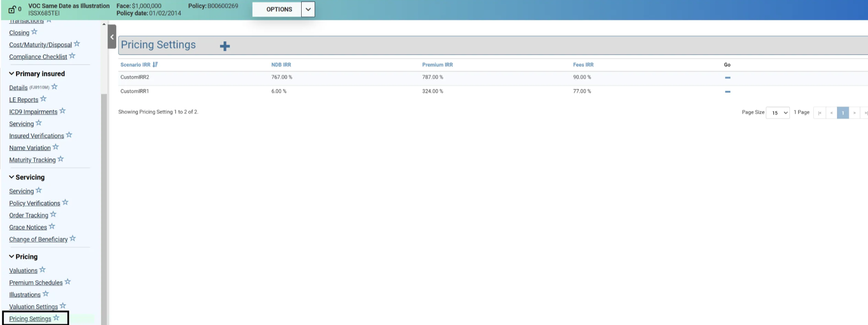This screenshot has width=868, height=325.
Task: Favorite Premium Schedules with its star
Action: [68, 282]
